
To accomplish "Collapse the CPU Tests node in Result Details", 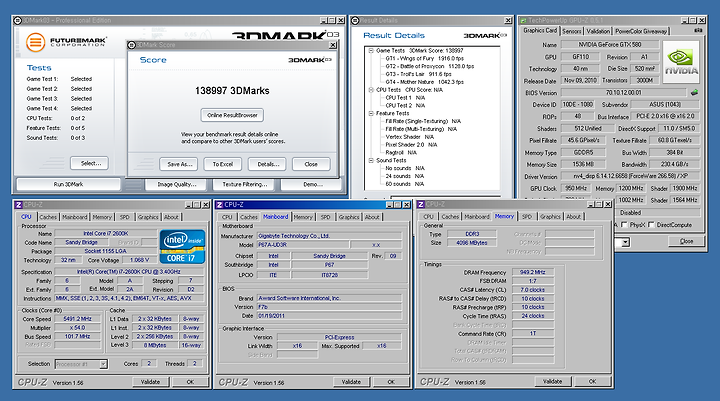I will (x=371, y=90).
